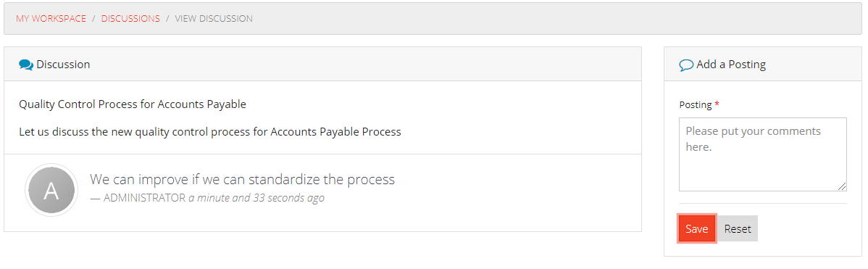The width and height of the screenshot is (868, 269).
Task: Select the VIEW DISCUSSION breadcrumb item
Action: (214, 18)
